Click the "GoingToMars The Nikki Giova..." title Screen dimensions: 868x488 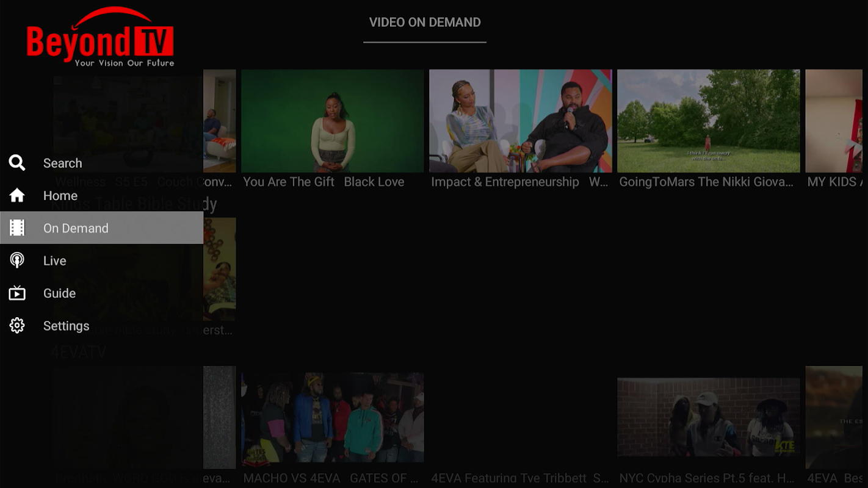click(x=706, y=182)
